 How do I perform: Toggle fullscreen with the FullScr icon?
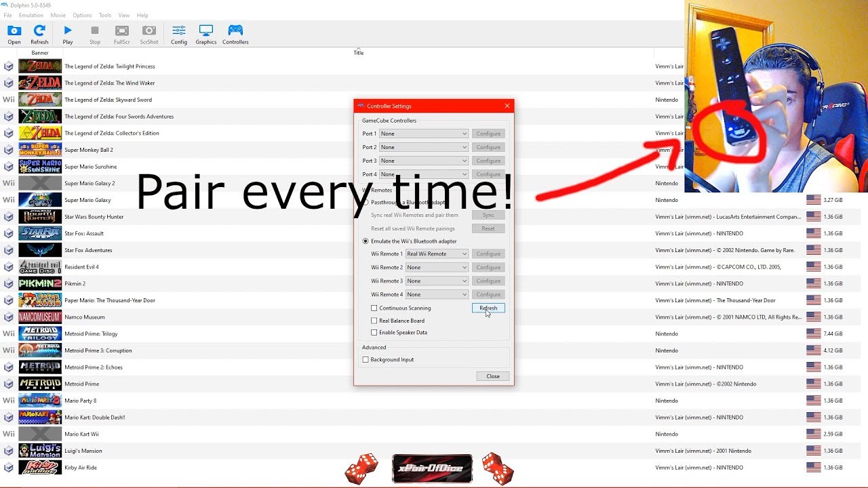point(122,34)
